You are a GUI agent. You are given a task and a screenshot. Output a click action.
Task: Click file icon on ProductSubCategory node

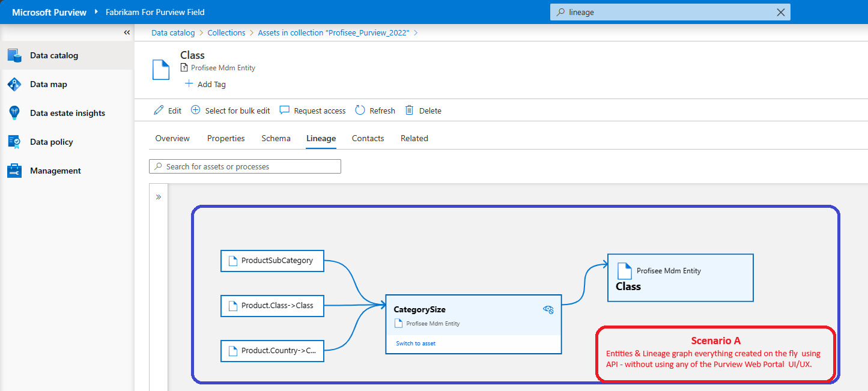click(x=232, y=261)
